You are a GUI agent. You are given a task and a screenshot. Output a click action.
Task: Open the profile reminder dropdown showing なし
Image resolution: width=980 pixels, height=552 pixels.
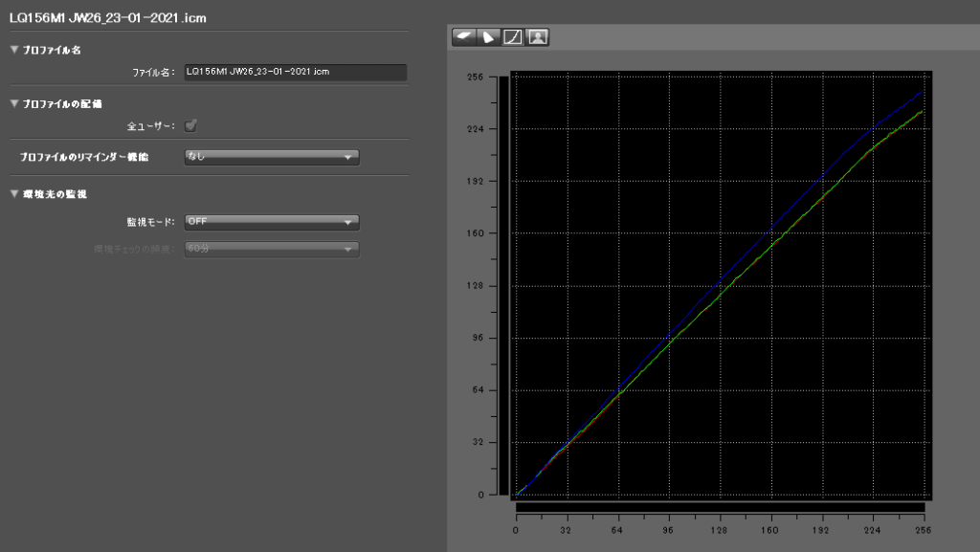coord(272,157)
